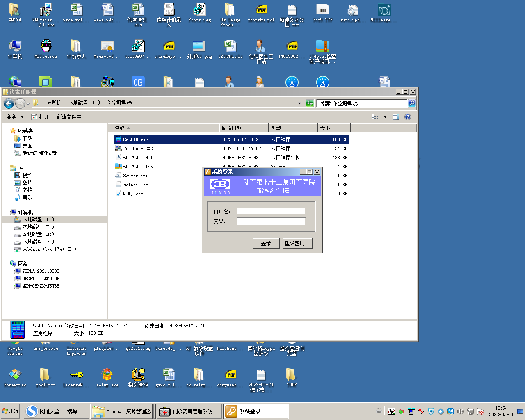
Task: Select network computer DESKTOP-LKMG8NN
Action: (37, 278)
